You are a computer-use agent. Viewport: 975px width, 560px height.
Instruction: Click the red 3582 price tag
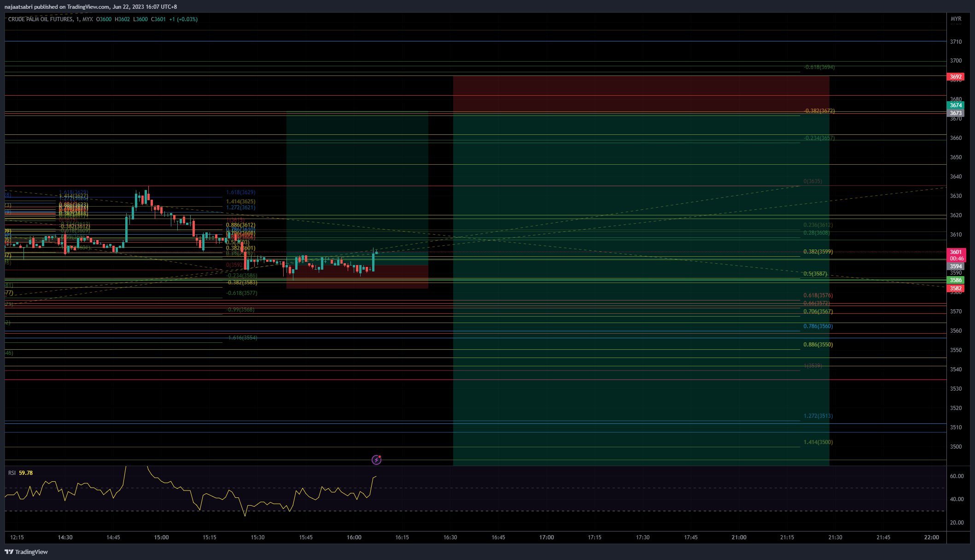click(956, 289)
